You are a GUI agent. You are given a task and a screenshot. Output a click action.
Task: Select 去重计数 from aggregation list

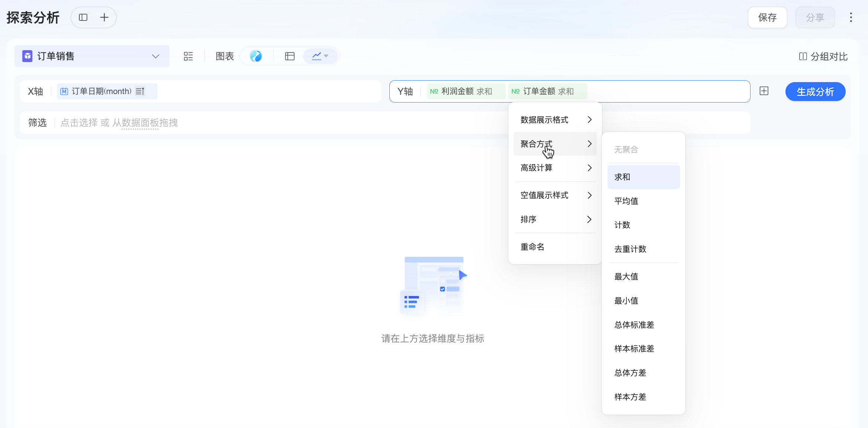tap(630, 249)
